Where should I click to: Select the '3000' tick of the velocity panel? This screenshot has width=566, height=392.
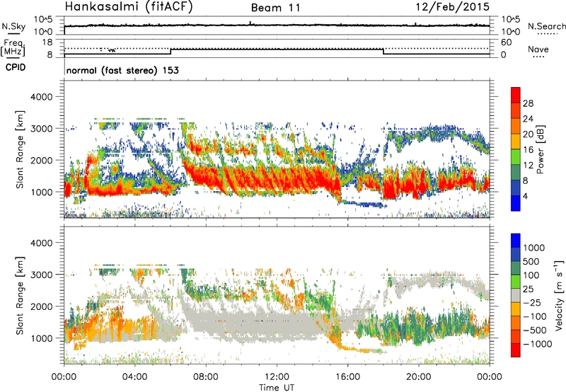pyautogui.click(x=42, y=275)
